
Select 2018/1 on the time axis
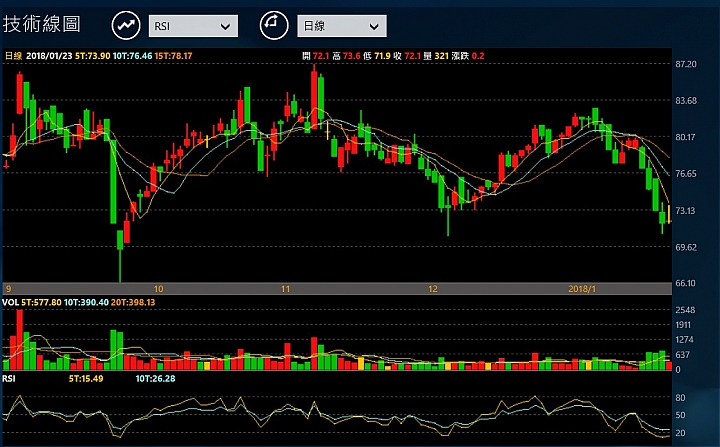582,289
